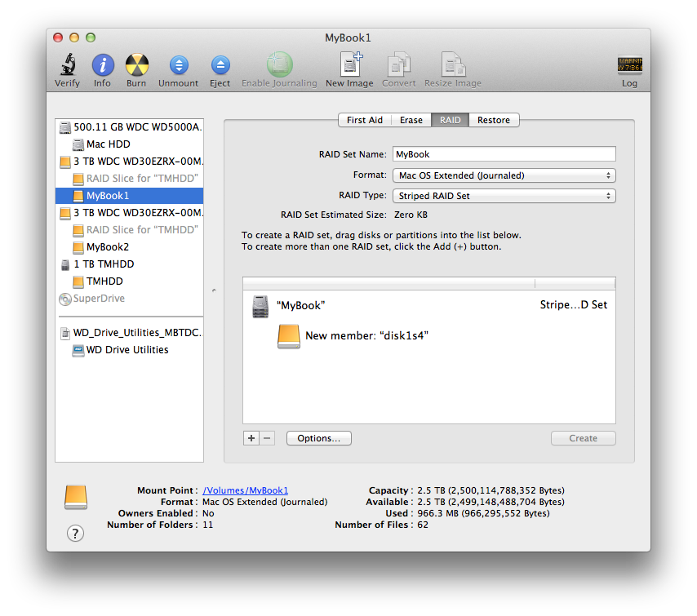The image size is (697, 616).
Task: Click the Stripe...D Set type label
Action: tap(574, 305)
